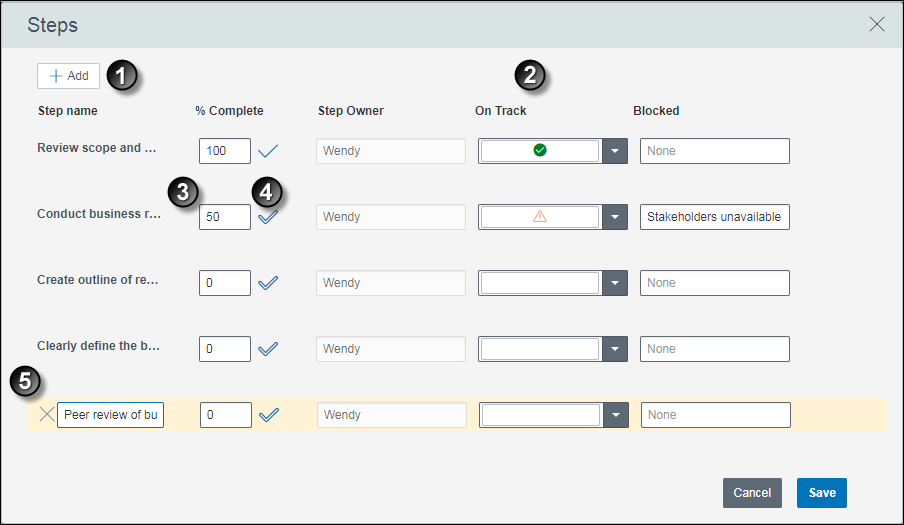Click the checkmark for 'Clearly define the b…' step
Viewport: 904px width, 525px height.
[268, 349]
